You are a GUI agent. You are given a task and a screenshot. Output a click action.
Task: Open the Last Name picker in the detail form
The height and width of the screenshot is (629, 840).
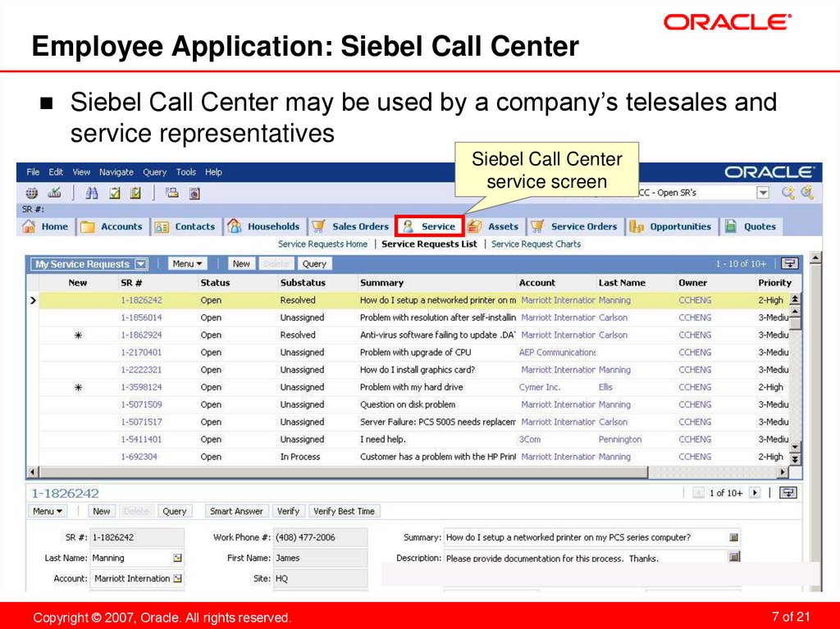(177, 558)
